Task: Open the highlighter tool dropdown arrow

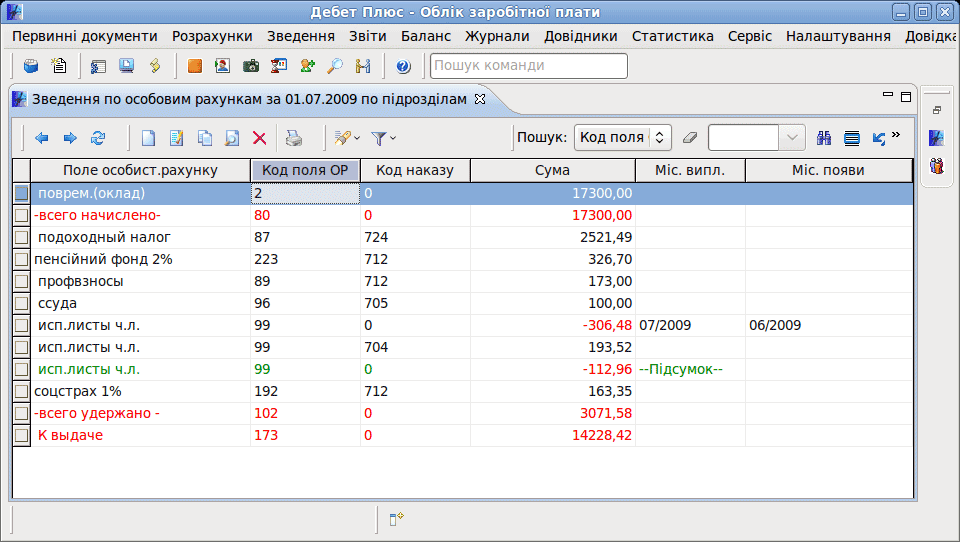Action: pyautogui.click(x=357, y=138)
